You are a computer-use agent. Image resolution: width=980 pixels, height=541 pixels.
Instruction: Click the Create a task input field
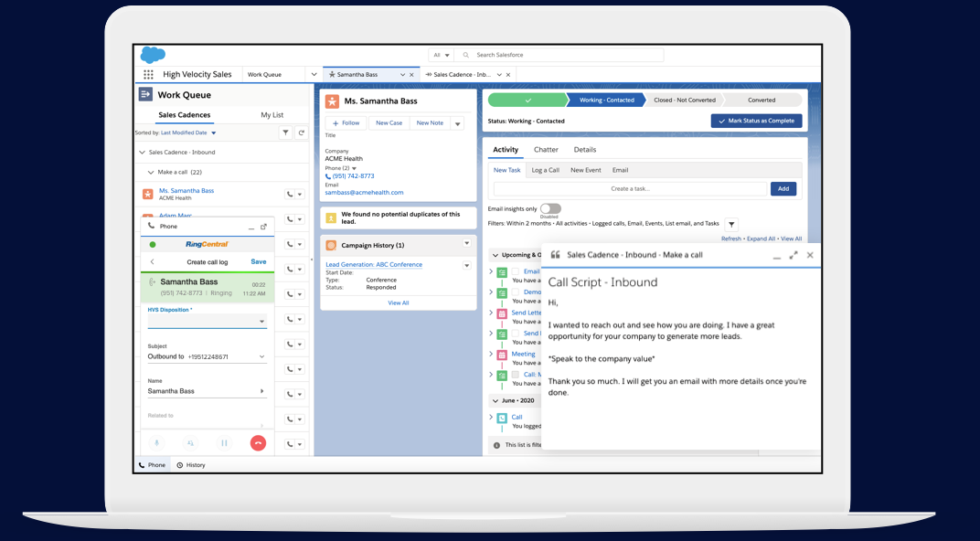(630, 188)
